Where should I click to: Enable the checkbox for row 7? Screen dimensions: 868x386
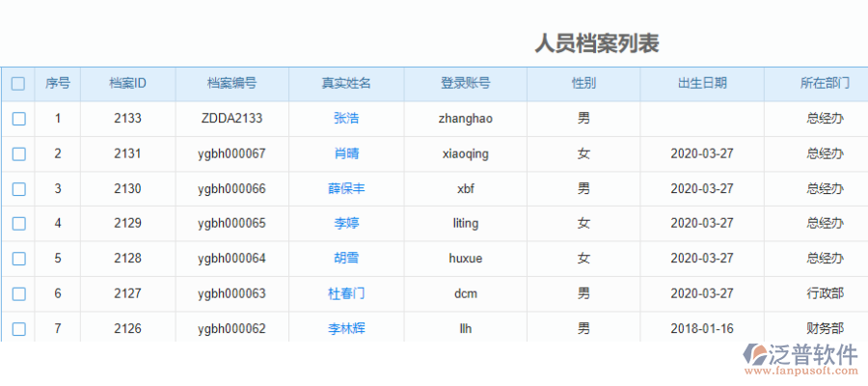[18, 329]
